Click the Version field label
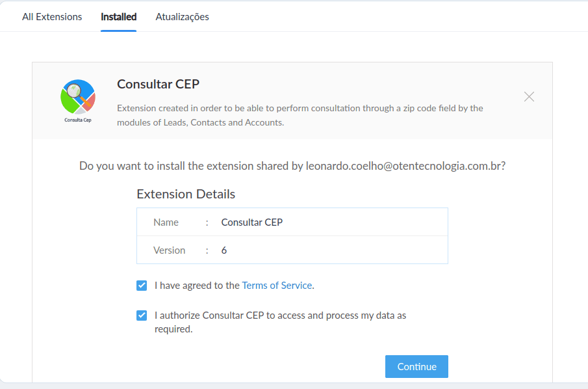Image resolution: width=588 pixels, height=389 pixels. coord(169,250)
